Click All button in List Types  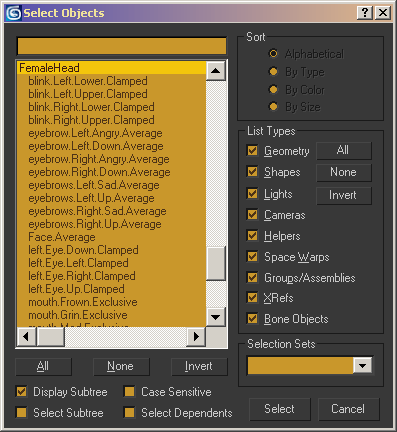344,150
